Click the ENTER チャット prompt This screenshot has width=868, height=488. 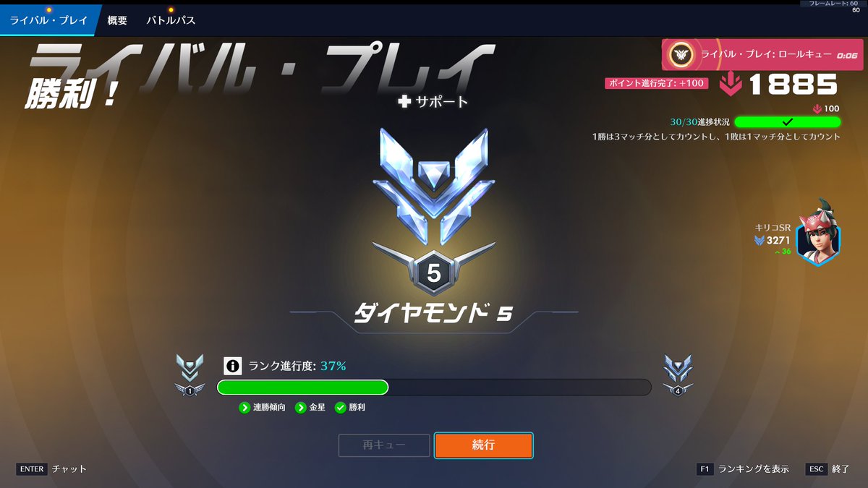pyautogui.click(x=51, y=468)
